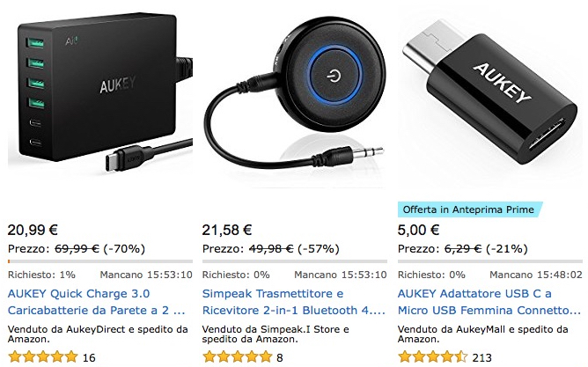Open the AUKEY USB C adapter product image
Image resolution: width=588 pixels, height=367 pixels.
coord(490,92)
